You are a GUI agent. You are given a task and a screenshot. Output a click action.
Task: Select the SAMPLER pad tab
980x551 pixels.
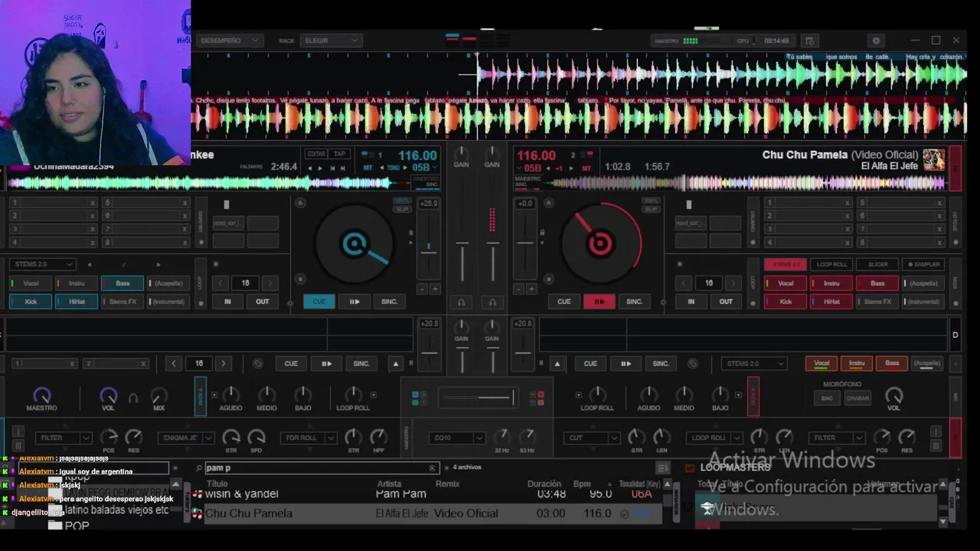[923, 264]
